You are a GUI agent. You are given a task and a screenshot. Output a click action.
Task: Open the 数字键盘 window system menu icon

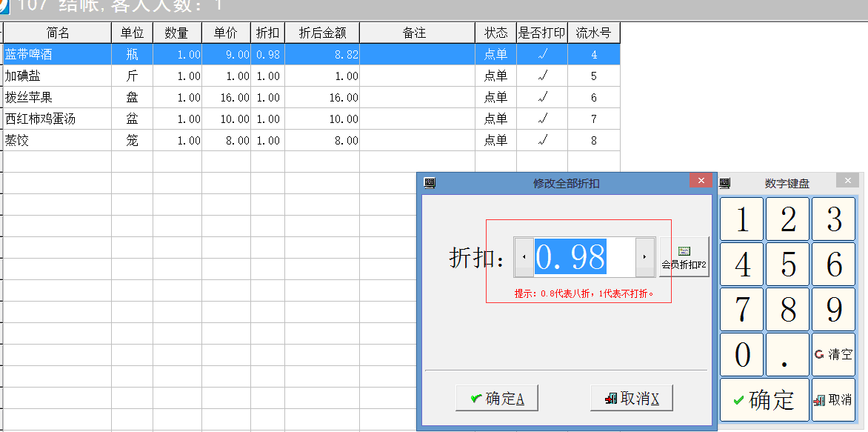point(725,183)
